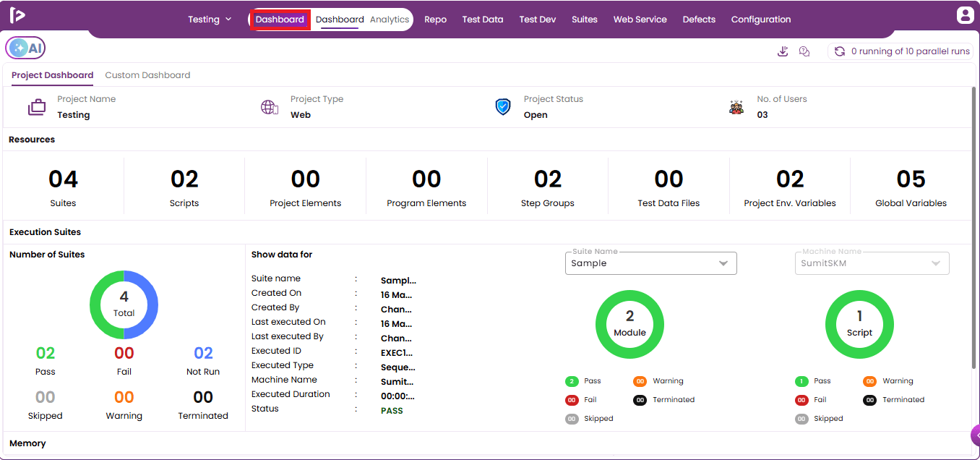Screen dimensions: 980x460
Task: Click the 00 Program Elements resource card
Action: [x=426, y=186]
